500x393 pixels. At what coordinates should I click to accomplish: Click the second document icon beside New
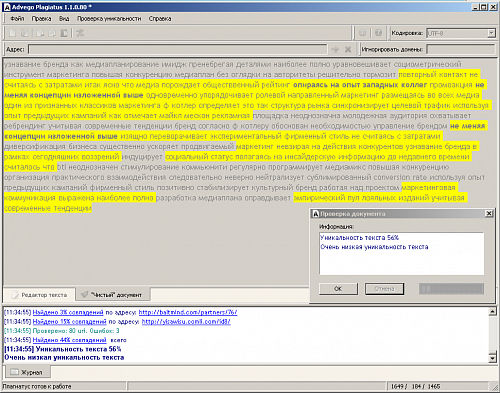pyautogui.click(x=25, y=33)
